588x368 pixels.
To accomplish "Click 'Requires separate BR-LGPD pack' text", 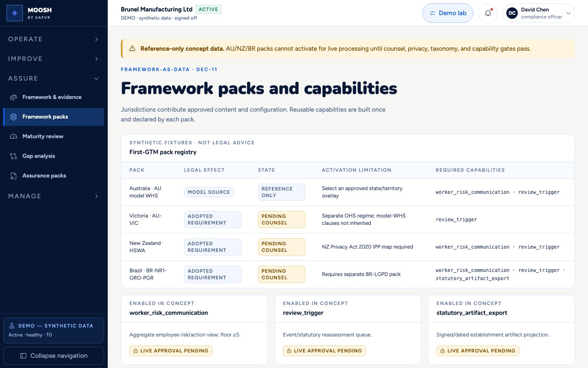I will coord(361,274).
